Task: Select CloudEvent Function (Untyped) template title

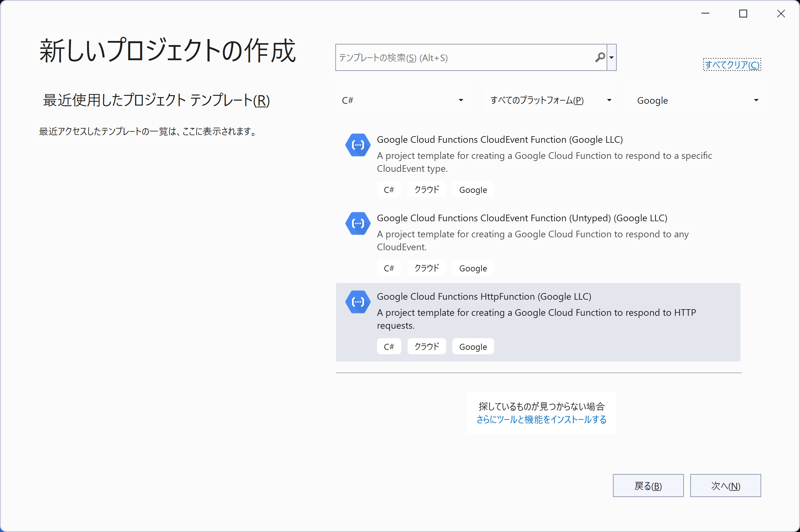Action: (x=522, y=218)
